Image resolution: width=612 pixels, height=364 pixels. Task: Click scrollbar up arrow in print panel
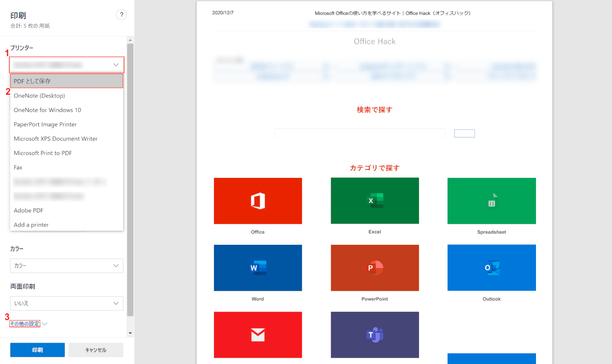coord(131,40)
